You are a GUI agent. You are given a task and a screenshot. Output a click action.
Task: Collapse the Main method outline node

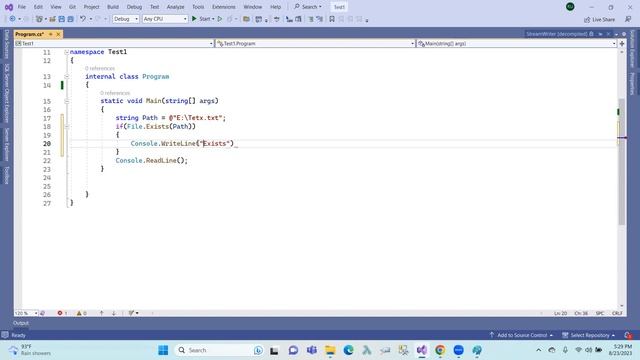(67, 101)
